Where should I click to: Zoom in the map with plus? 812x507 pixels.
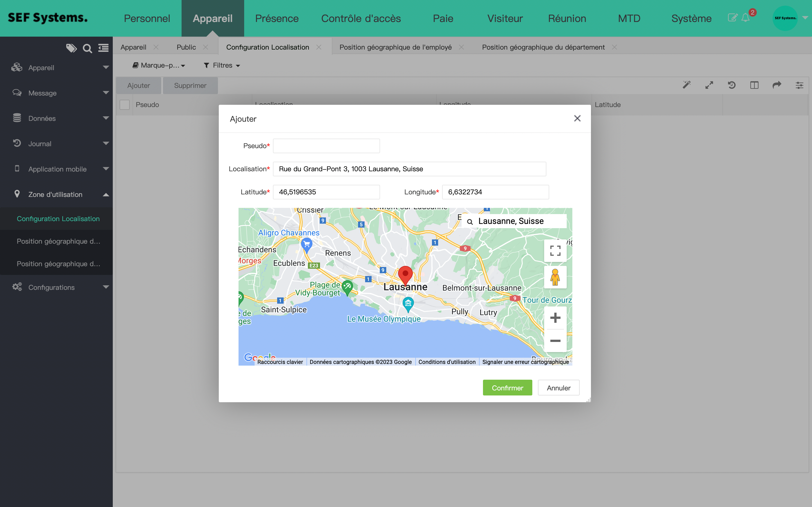[x=555, y=317]
